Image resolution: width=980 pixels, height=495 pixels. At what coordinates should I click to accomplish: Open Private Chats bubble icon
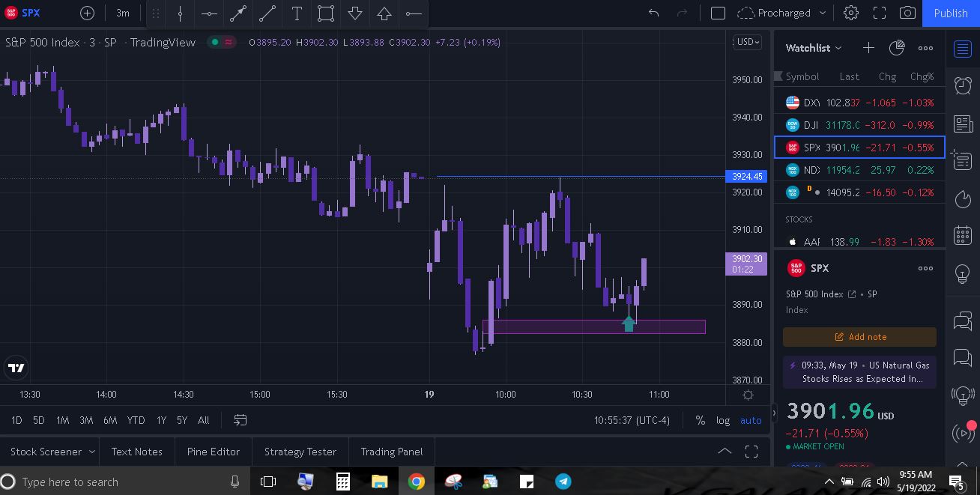[963, 358]
